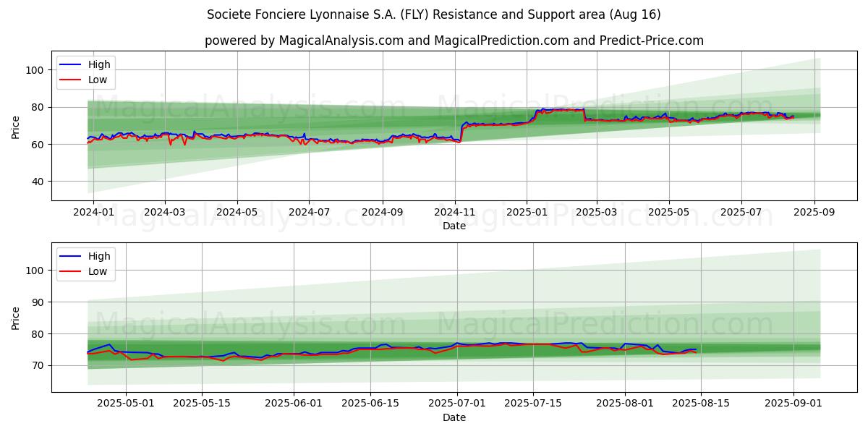The image size is (868, 434).
Task: Click the '80' price tick on upper chart
Action: (39, 107)
